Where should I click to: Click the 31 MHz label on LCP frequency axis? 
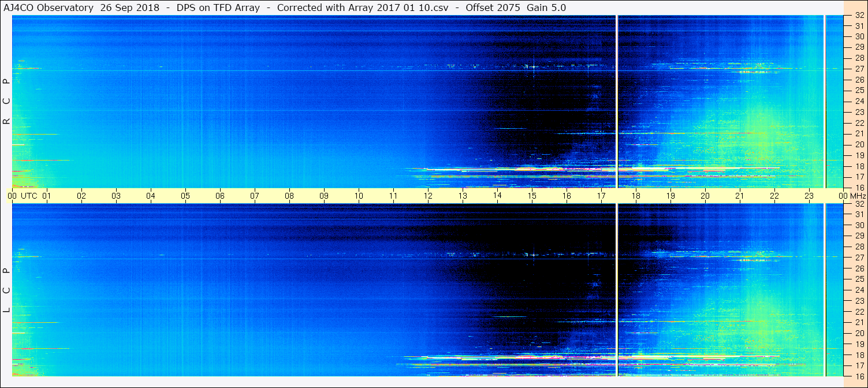[859, 214]
